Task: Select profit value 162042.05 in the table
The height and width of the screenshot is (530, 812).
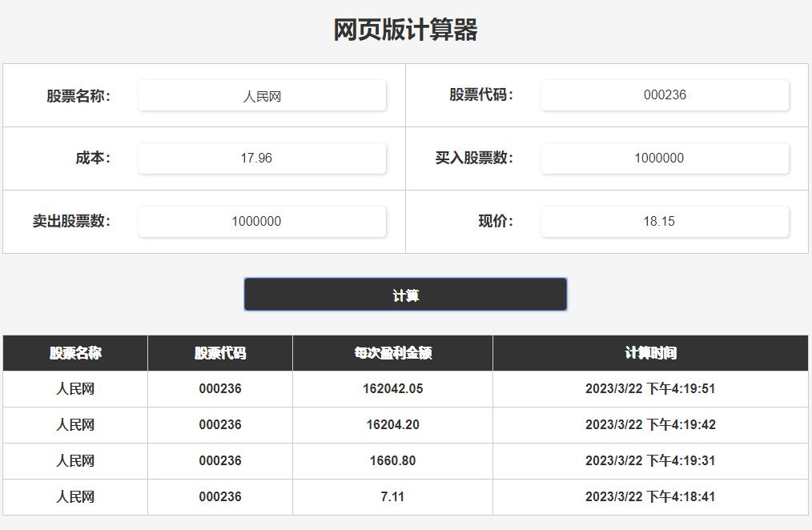Action: pos(392,388)
